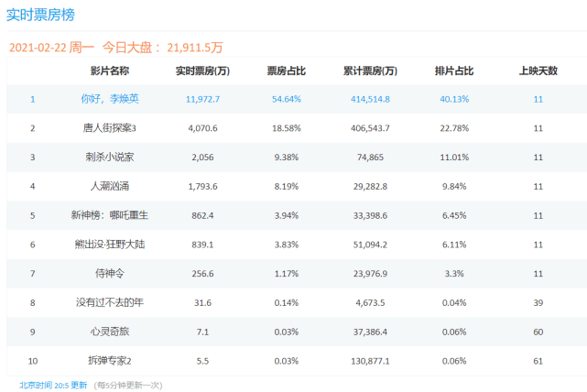Click the 票房占比 column header
The width and height of the screenshot is (587, 392).
[x=287, y=71]
